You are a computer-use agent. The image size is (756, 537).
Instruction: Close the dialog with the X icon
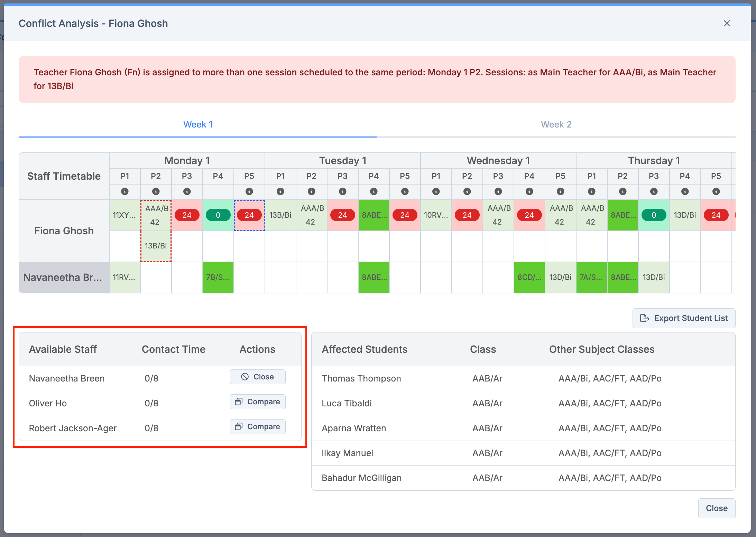[727, 23]
